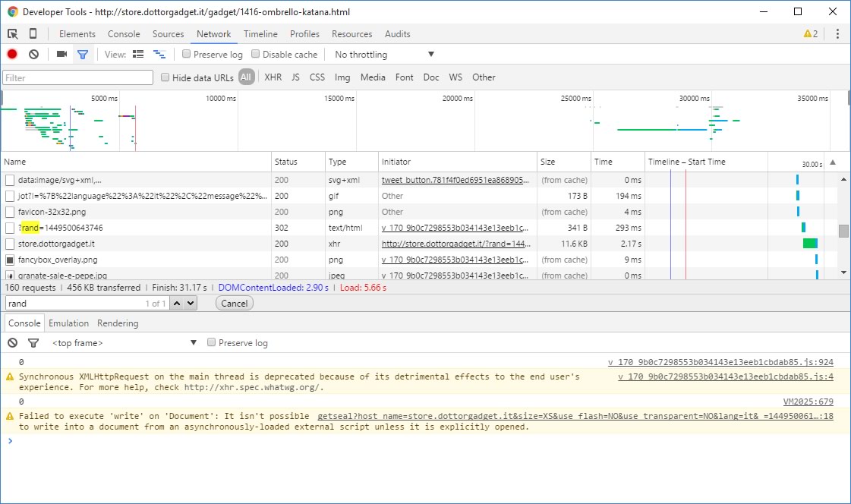Open the warnings counter showing 2

pyautogui.click(x=810, y=33)
